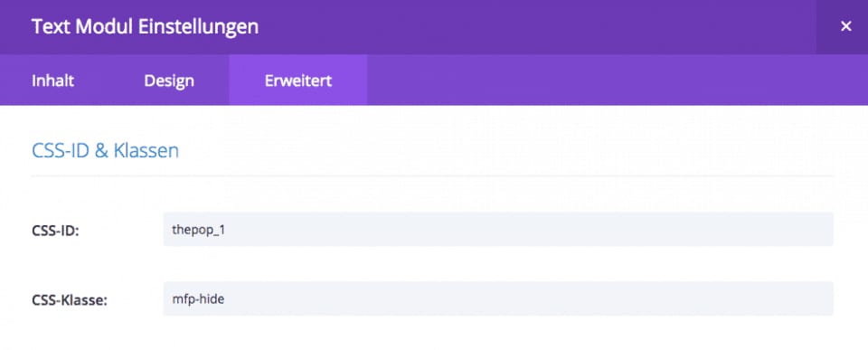
Task: Click empty space after thepop_1 in field
Action: click(526, 230)
